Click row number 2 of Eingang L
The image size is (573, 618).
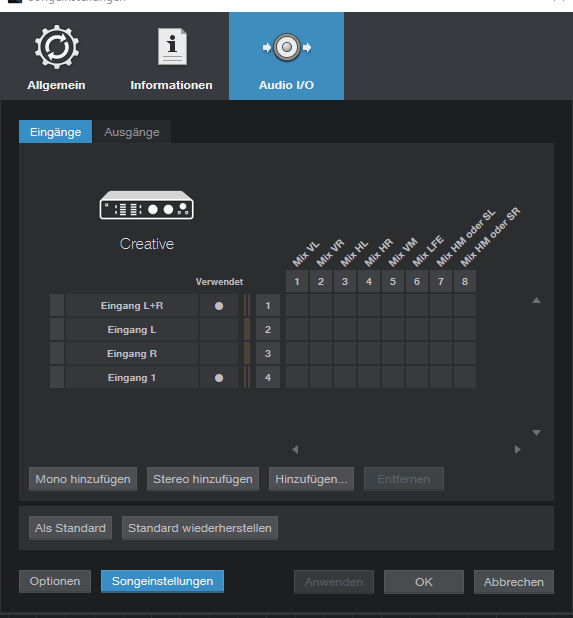268,329
